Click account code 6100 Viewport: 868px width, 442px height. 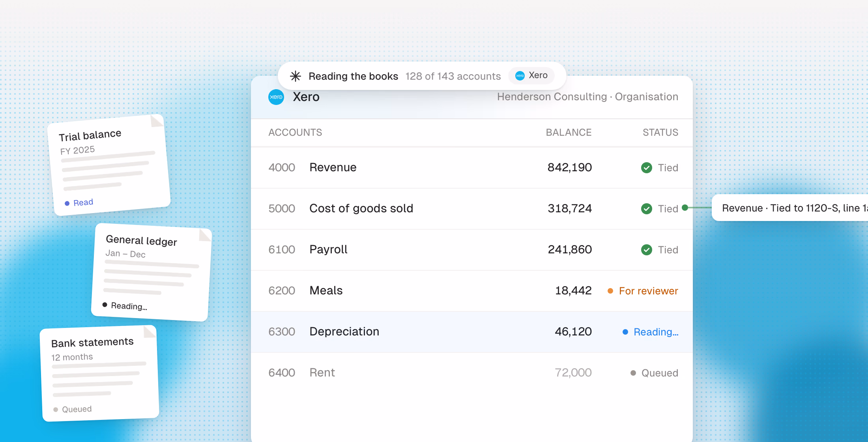282,249
